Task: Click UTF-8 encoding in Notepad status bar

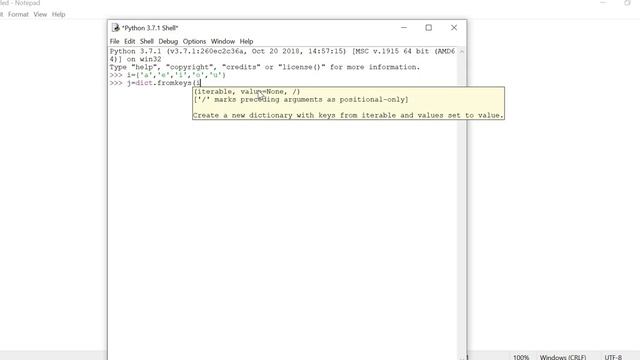Action: click(x=613, y=357)
